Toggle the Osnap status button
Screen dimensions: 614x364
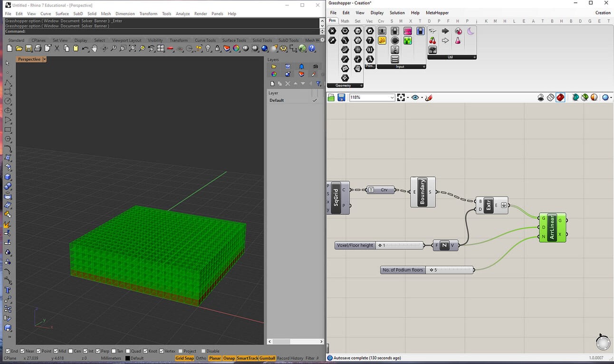pos(229,358)
